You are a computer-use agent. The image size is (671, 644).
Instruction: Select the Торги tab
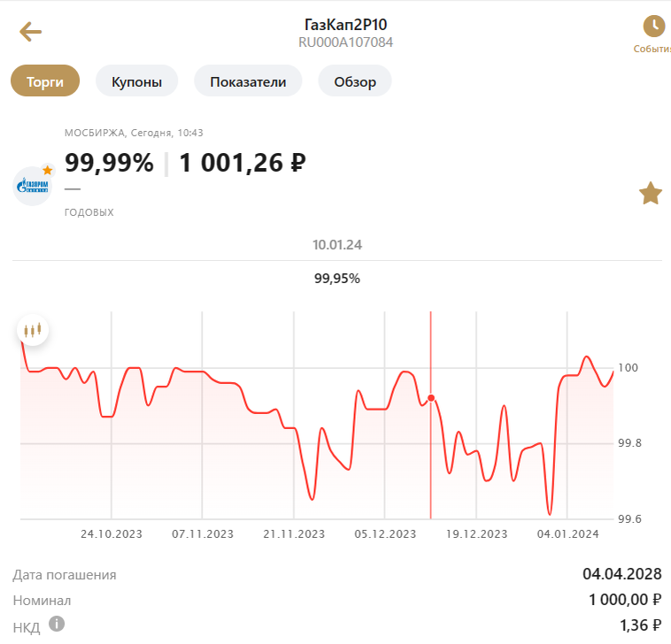[x=45, y=80]
